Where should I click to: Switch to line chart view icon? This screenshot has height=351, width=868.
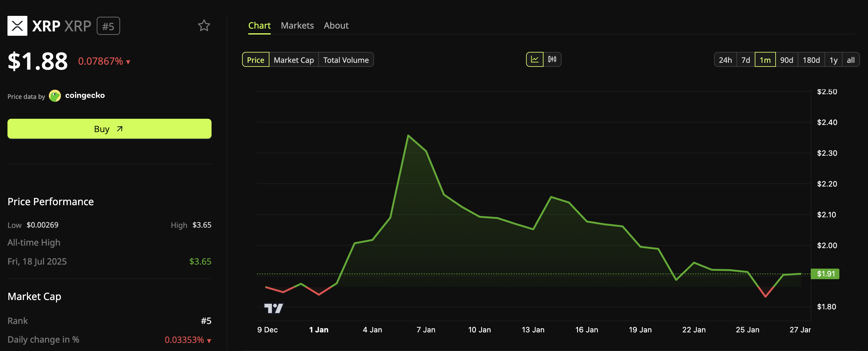point(534,60)
